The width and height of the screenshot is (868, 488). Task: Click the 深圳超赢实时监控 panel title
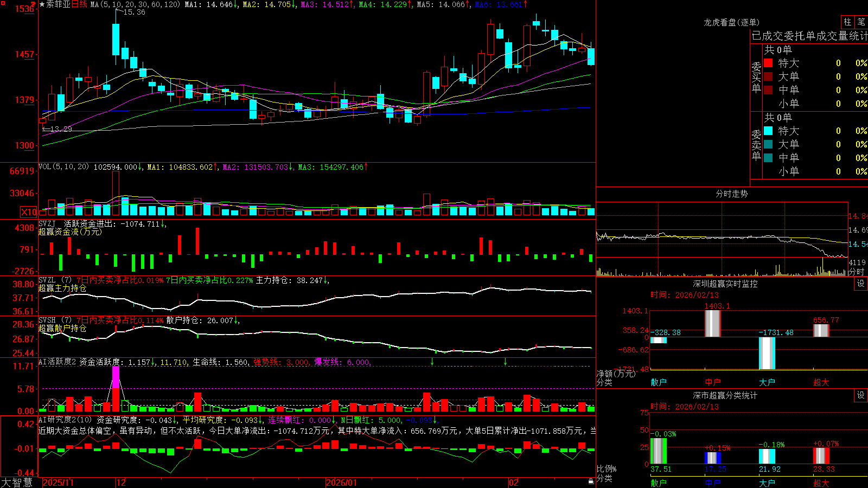[x=725, y=284]
